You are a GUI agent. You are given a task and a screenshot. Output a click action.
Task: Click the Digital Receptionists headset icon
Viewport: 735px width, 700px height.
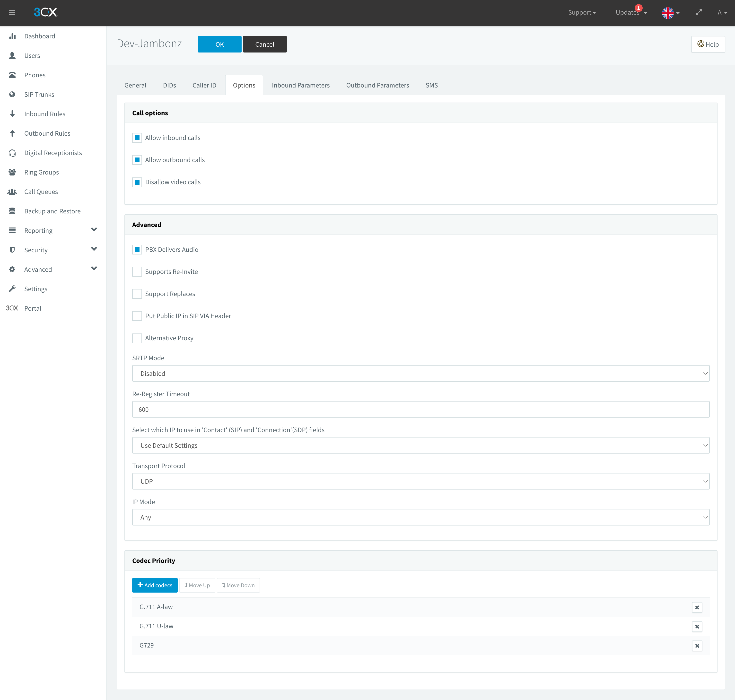[12, 153]
